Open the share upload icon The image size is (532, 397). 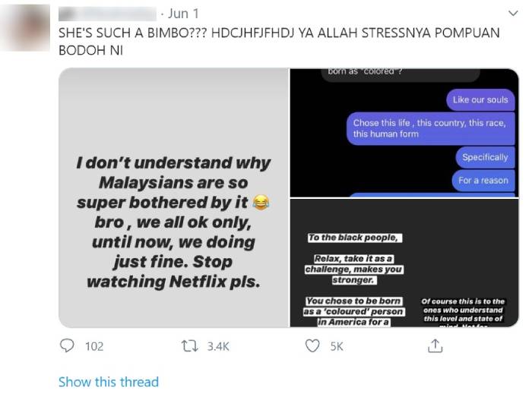tap(435, 346)
